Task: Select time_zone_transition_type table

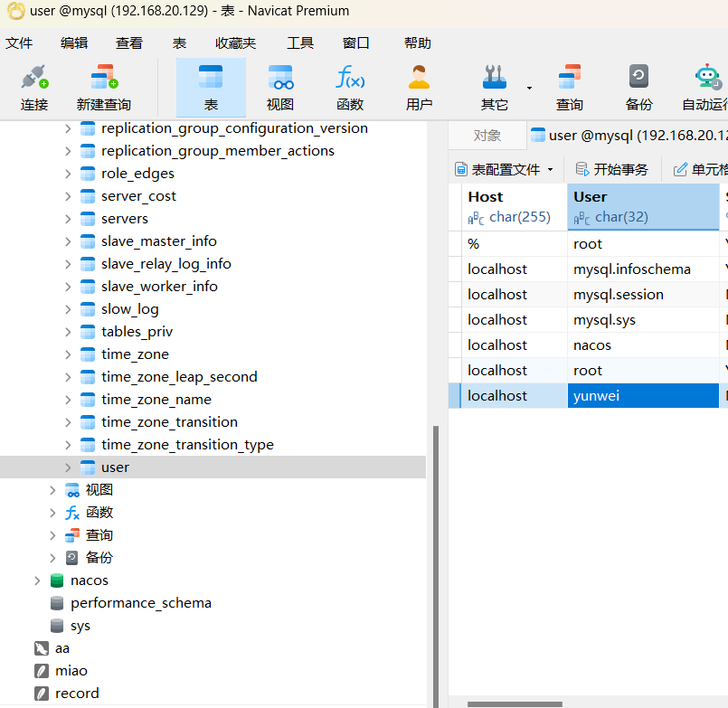Action: (x=187, y=445)
